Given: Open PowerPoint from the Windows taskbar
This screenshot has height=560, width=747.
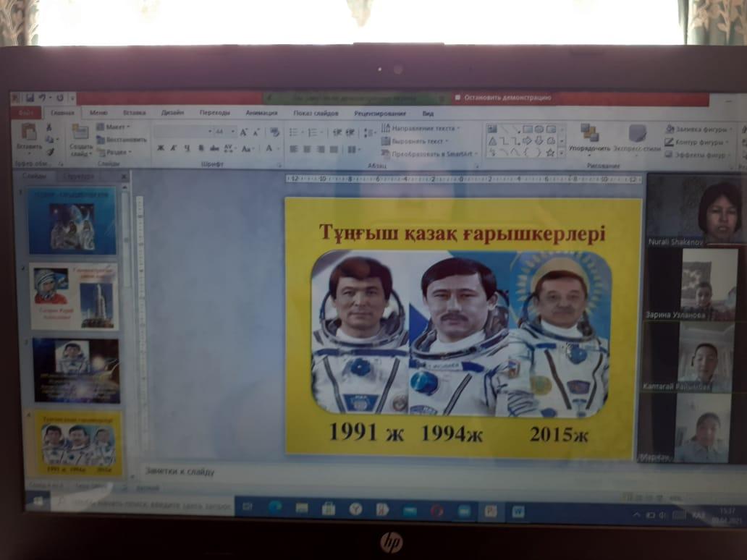Looking at the screenshot, I should 490,510.
